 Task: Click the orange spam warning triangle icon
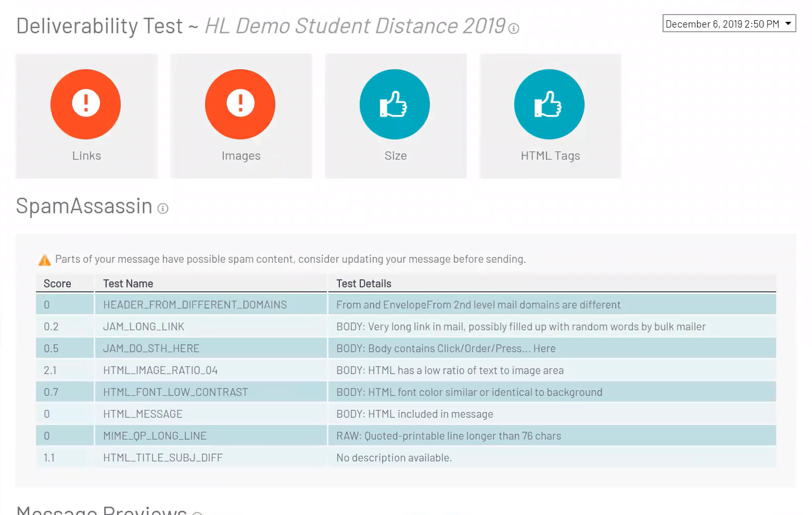(45, 260)
